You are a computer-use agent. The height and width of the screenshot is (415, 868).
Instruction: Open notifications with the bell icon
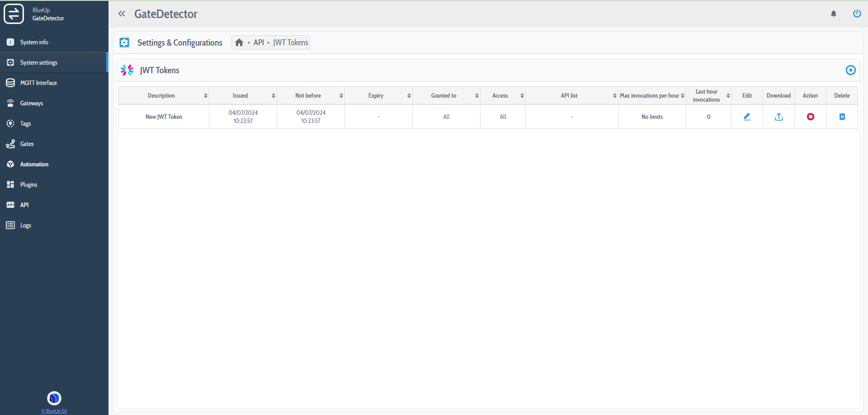[x=834, y=14]
